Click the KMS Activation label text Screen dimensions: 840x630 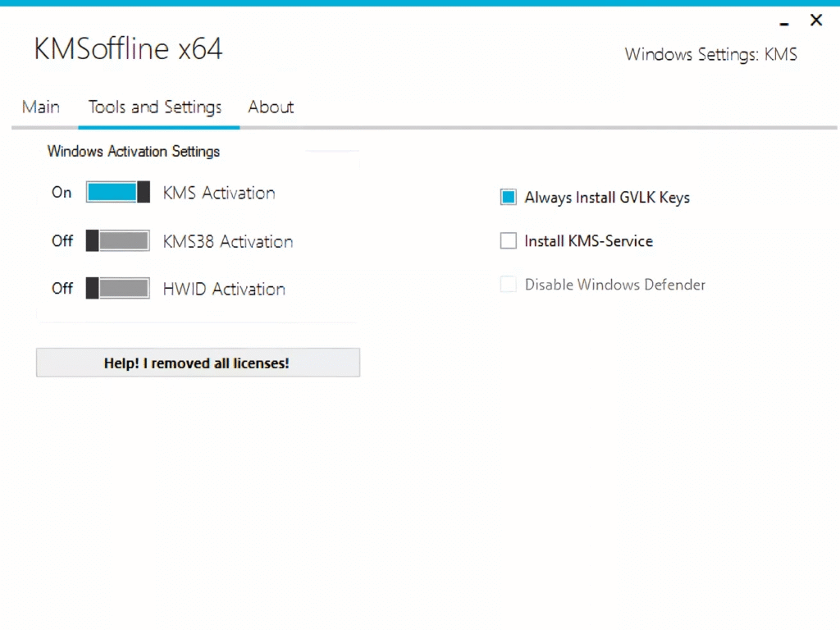point(218,192)
